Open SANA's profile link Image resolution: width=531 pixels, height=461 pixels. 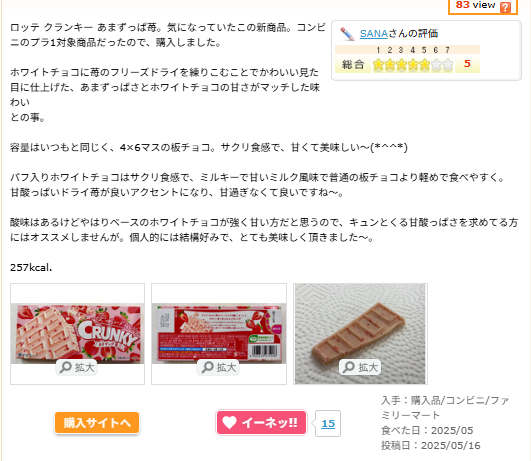click(x=374, y=34)
